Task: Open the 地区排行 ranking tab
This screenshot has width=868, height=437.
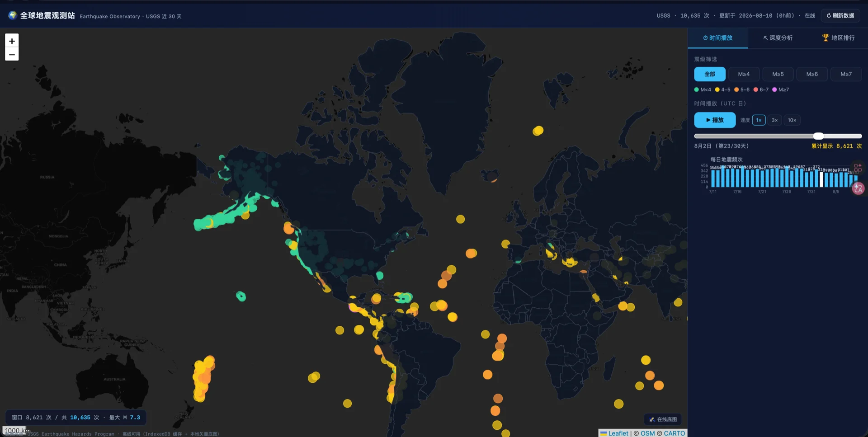Action: 838,38
